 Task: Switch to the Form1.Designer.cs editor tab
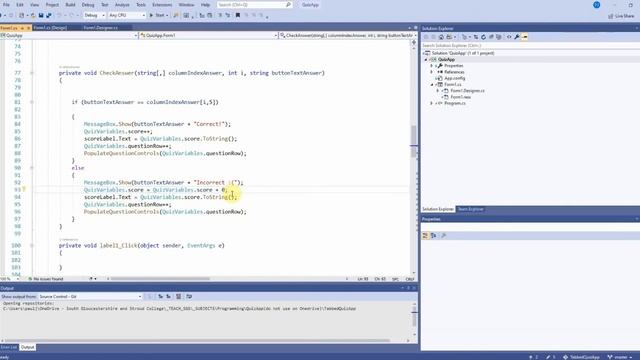pos(100,28)
